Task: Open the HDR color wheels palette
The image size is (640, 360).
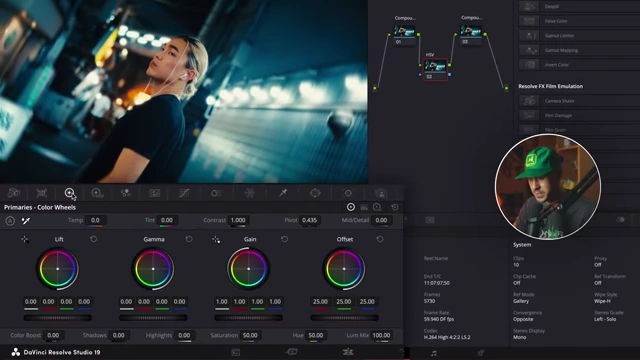Action: click(x=97, y=193)
